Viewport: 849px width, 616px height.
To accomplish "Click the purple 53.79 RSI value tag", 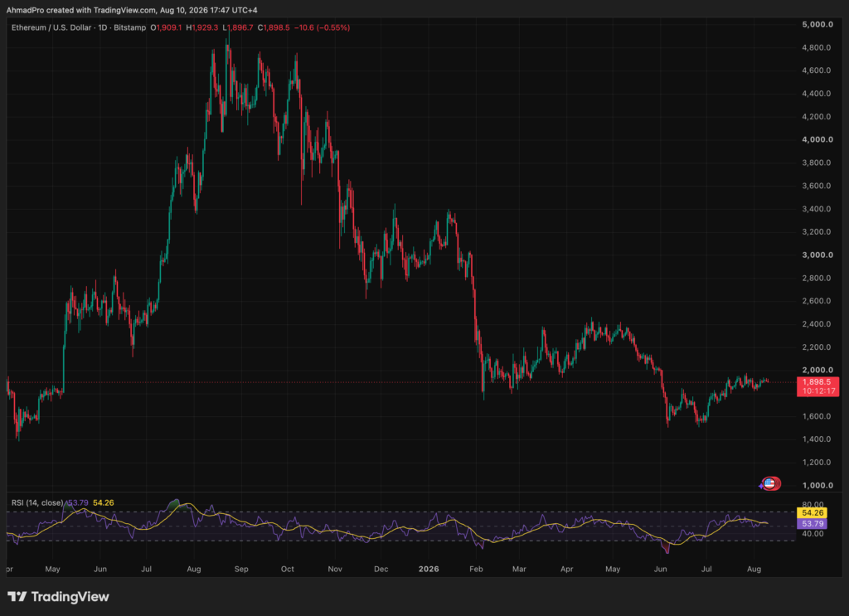I will point(813,523).
